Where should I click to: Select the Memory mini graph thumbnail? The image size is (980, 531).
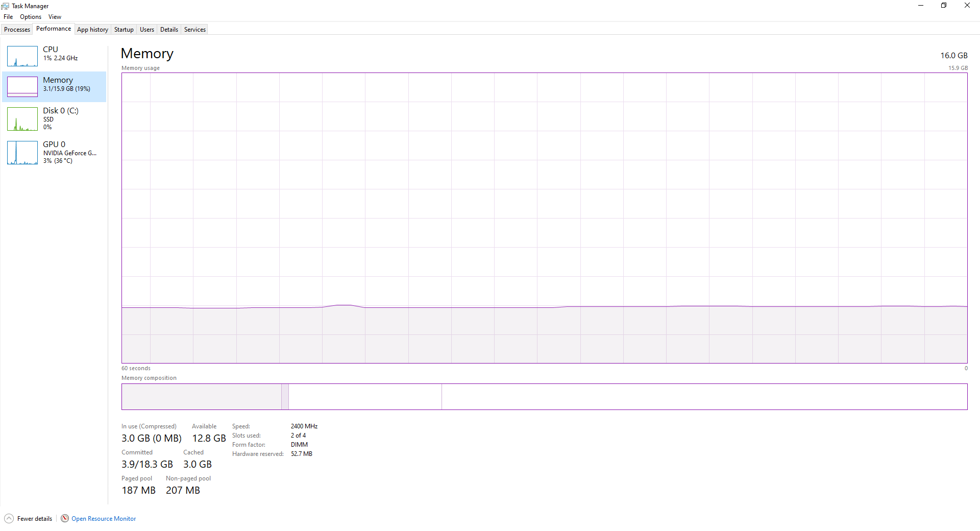click(x=22, y=87)
